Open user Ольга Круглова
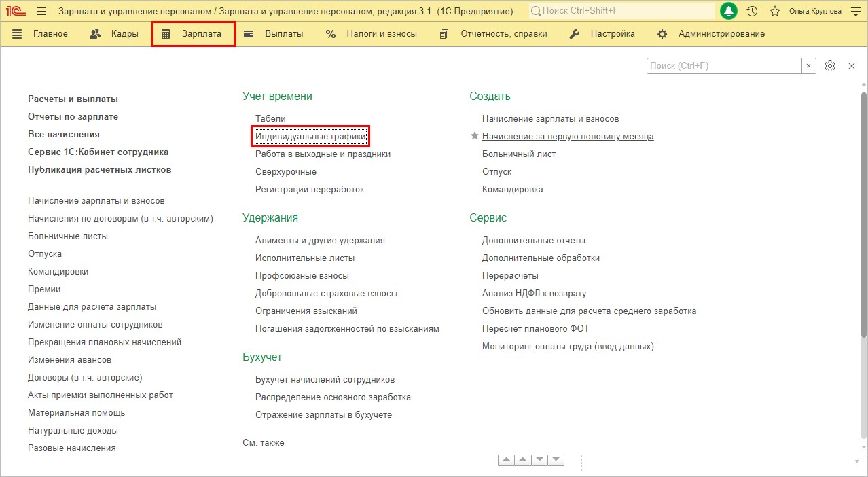868x477 pixels. (x=815, y=11)
